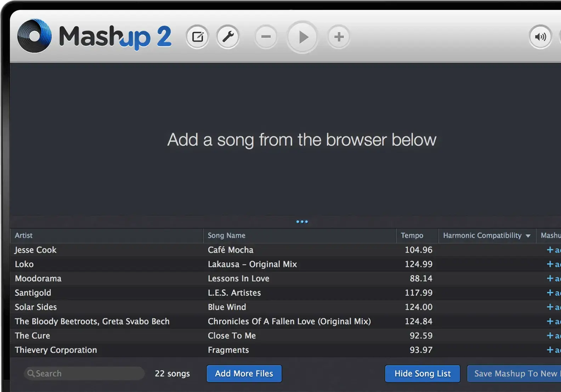The height and width of the screenshot is (392, 561).
Task: Select the Santigold artist cell
Action: (x=33, y=293)
